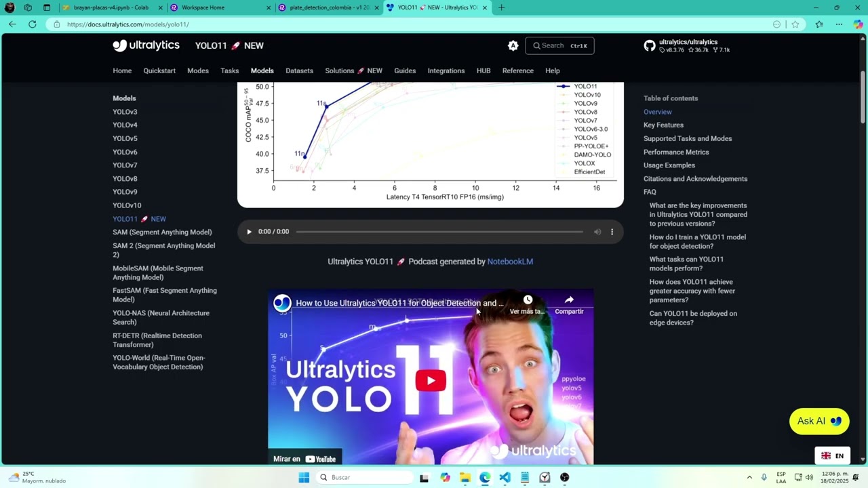Open a new browser tab
Screen dimensions: 868x488
501,7
